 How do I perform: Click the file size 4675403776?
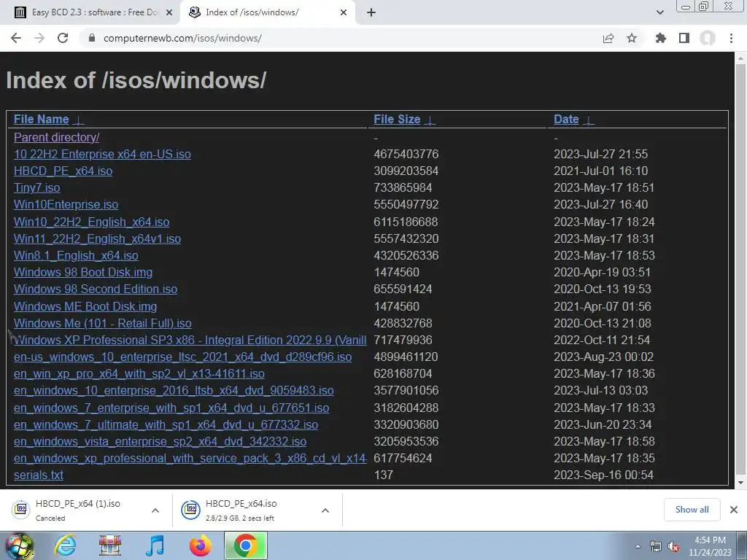[406, 155]
